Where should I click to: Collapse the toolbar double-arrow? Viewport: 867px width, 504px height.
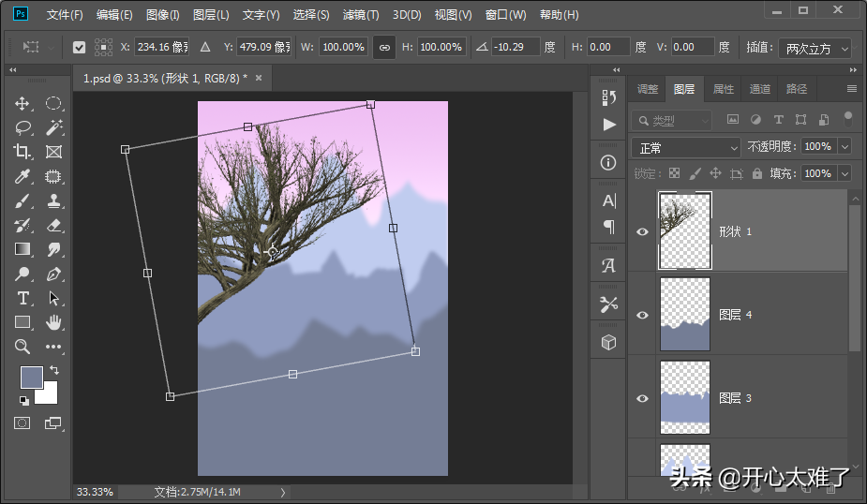pos(13,69)
